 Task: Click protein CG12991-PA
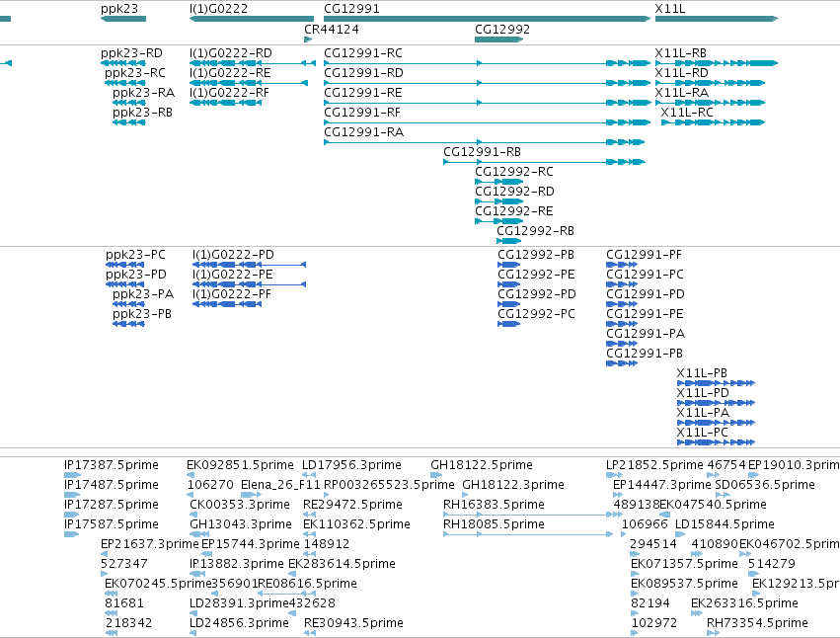[x=622, y=345]
